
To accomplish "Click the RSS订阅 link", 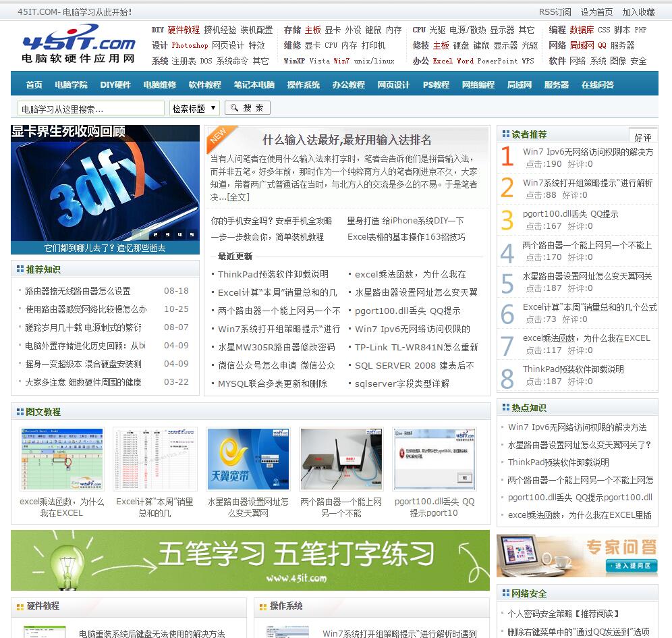I will click(555, 12).
